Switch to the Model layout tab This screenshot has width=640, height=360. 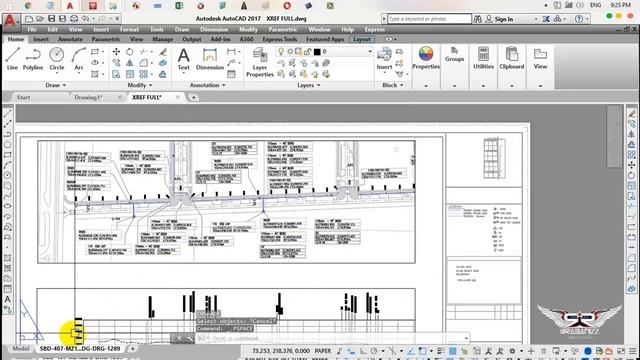(20, 349)
